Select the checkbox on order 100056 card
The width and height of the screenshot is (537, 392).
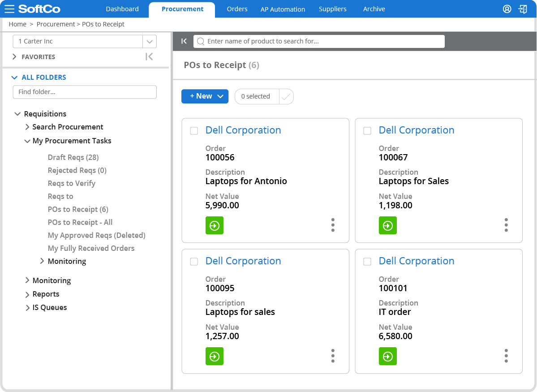click(194, 130)
